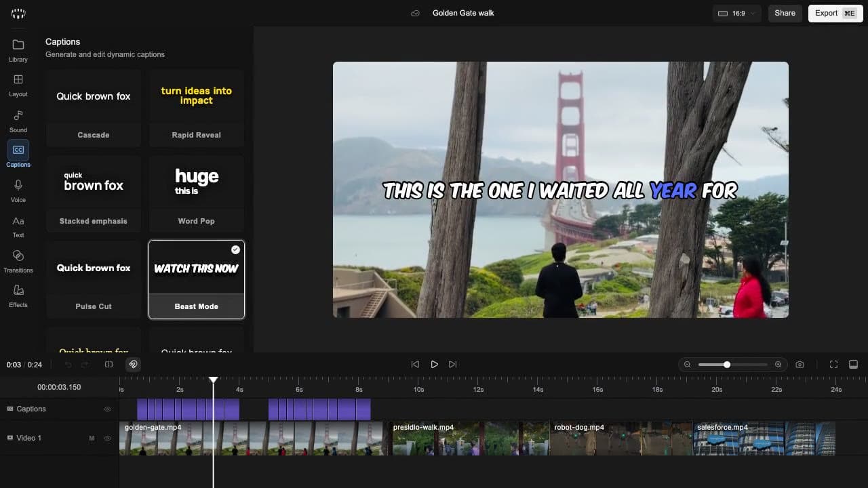This screenshot has height=488, width=868.
Task: Play the video preview
Action: coord(434,365)
